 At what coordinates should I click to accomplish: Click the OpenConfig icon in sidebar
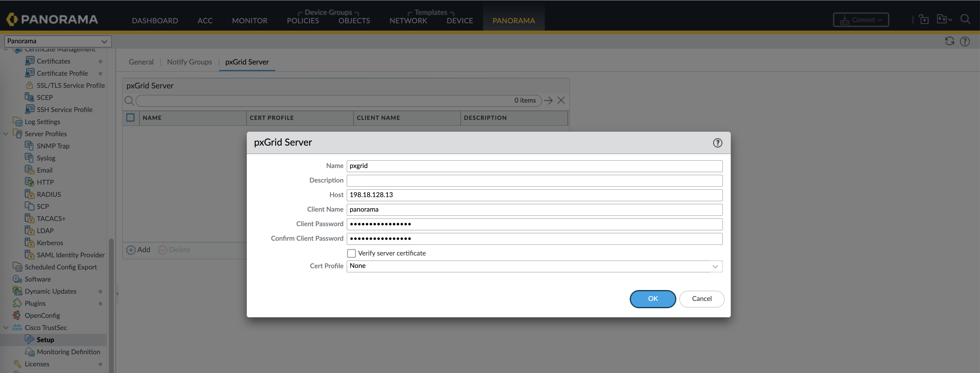17,315
